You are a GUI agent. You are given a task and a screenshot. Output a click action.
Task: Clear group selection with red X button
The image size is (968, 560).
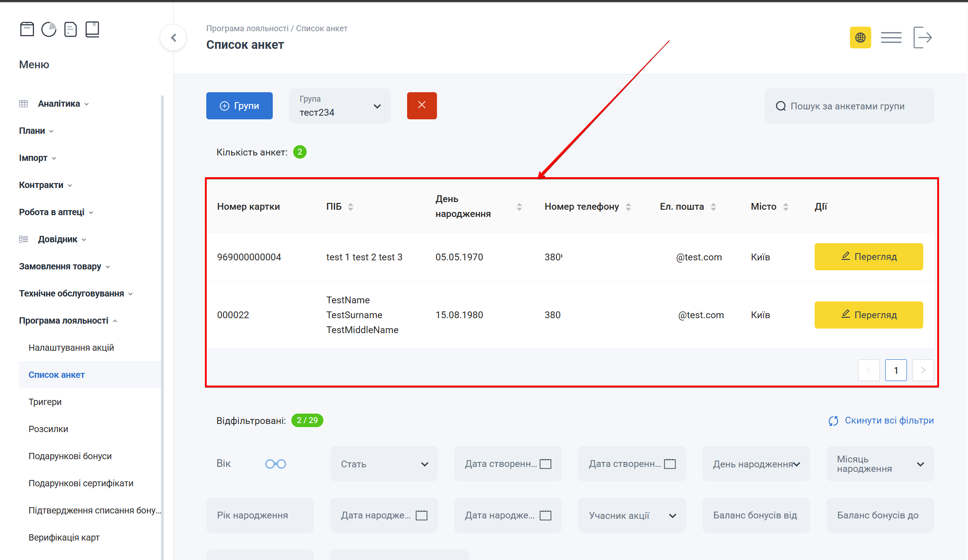coord(422,106)
